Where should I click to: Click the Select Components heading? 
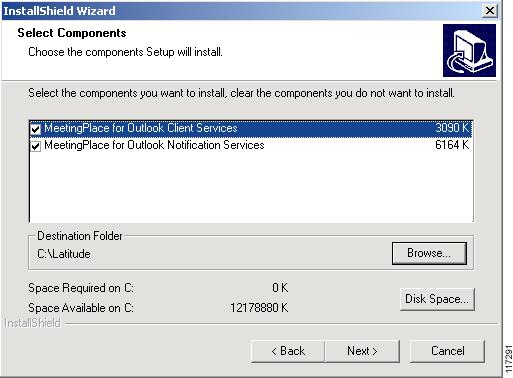(x=72, y=33)
